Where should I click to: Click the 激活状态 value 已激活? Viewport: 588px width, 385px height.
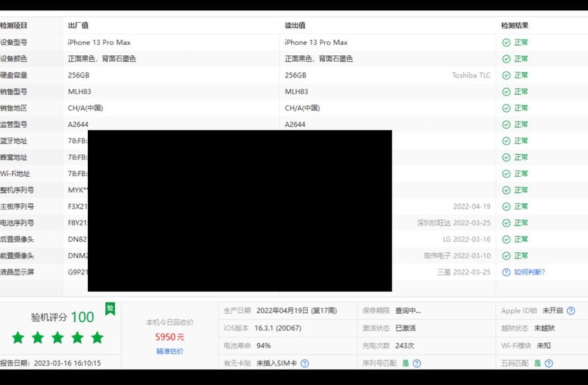click(x=405, y=328)
